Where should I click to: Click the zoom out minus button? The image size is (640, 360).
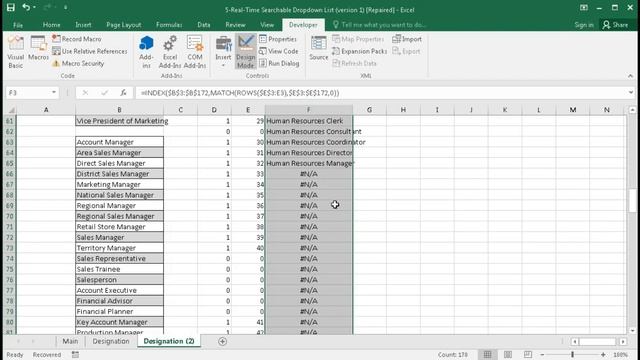542,355
